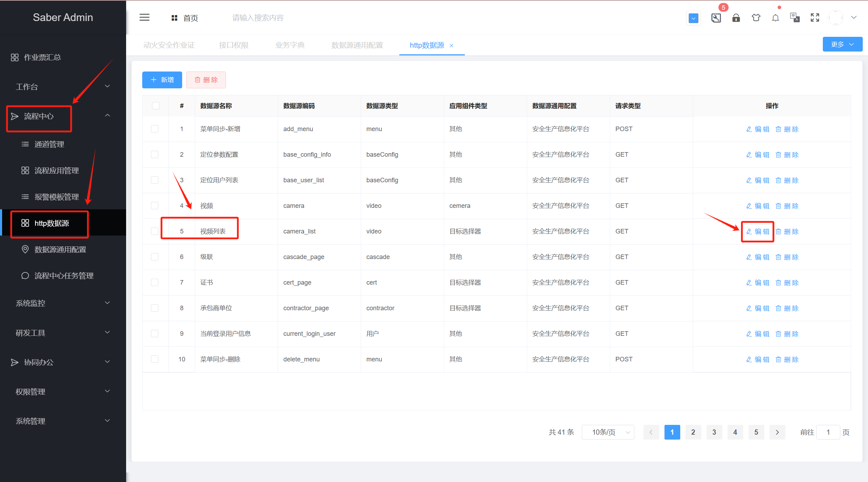Screen dimensions: 868x482
Task: Go to page 5
Action: tap(756, 432)
